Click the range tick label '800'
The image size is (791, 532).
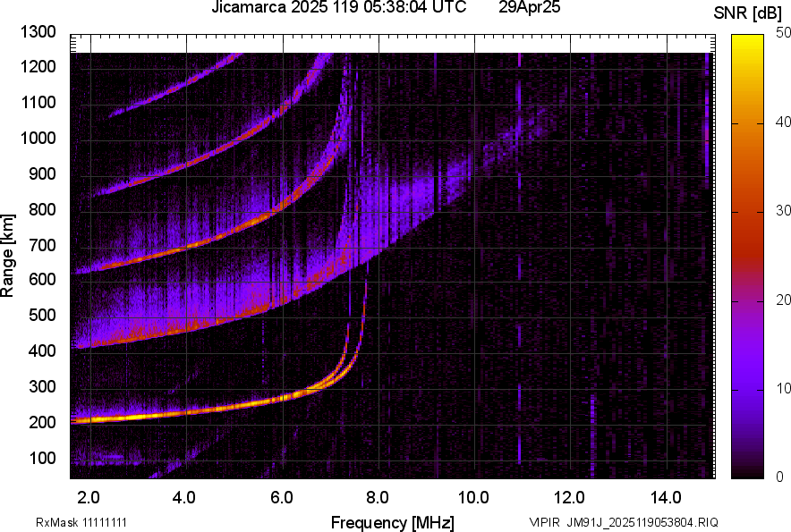[x=42, y=209]
